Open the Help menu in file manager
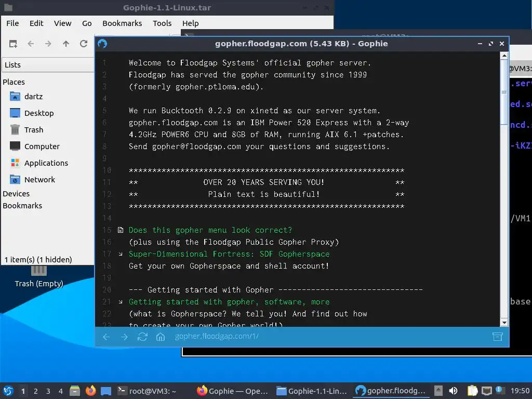The height and width of the screenshot is (399, 532). click(x=190, y=23)
